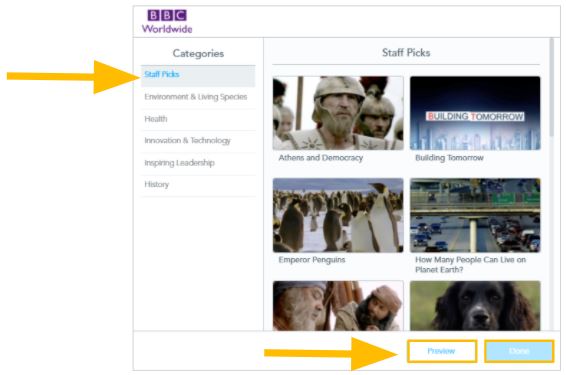
Task: Click the vertical scrollbar of video list
Action: (551, 87)
